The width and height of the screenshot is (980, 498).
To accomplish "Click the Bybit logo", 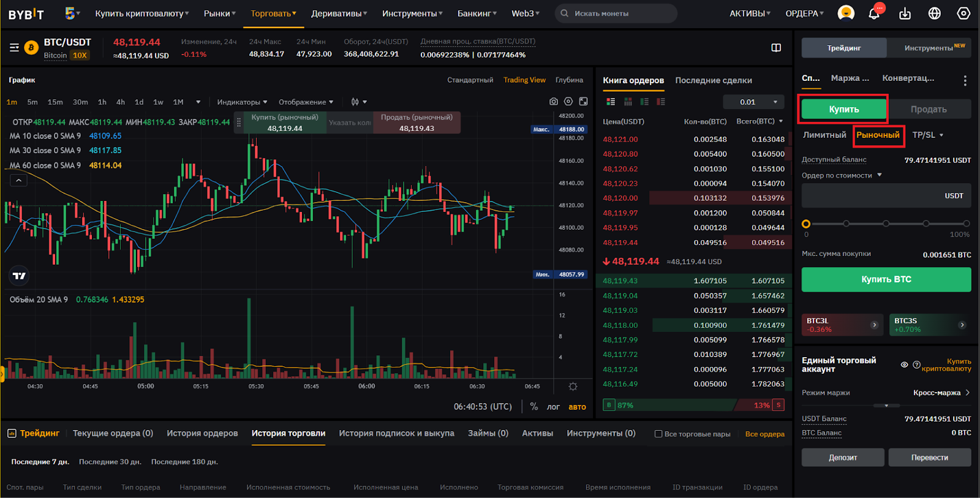I will 26,13.
